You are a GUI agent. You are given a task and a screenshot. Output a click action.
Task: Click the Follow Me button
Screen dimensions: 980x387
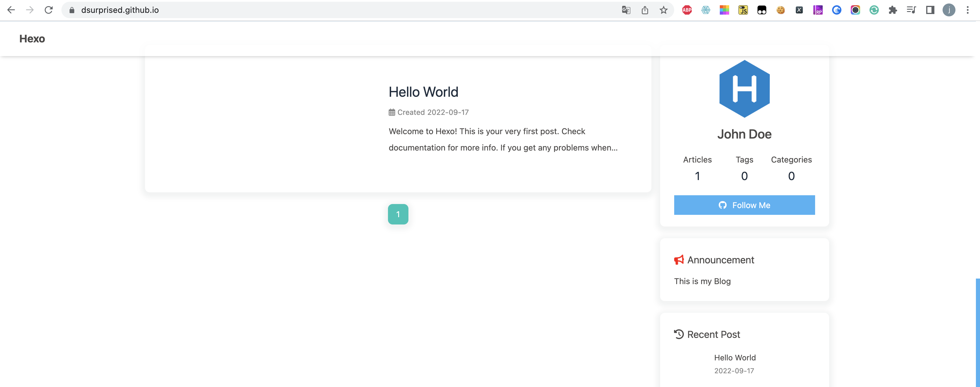click(x=744, y=205)
